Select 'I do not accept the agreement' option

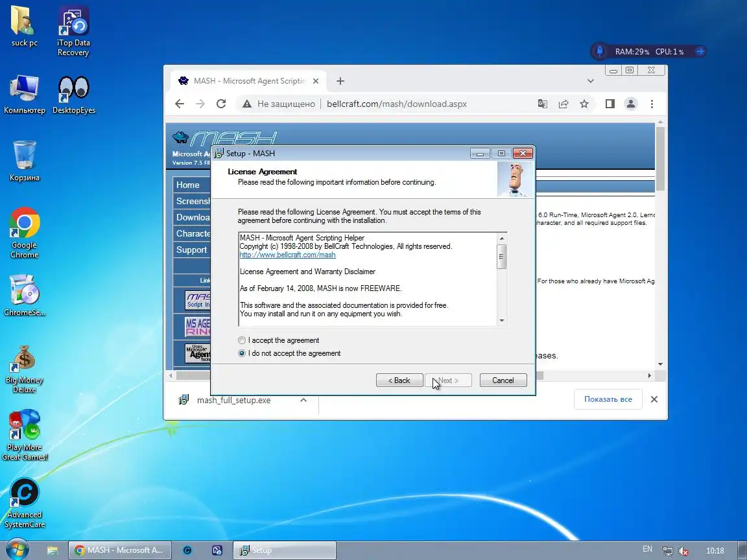[x=242, y=353]
